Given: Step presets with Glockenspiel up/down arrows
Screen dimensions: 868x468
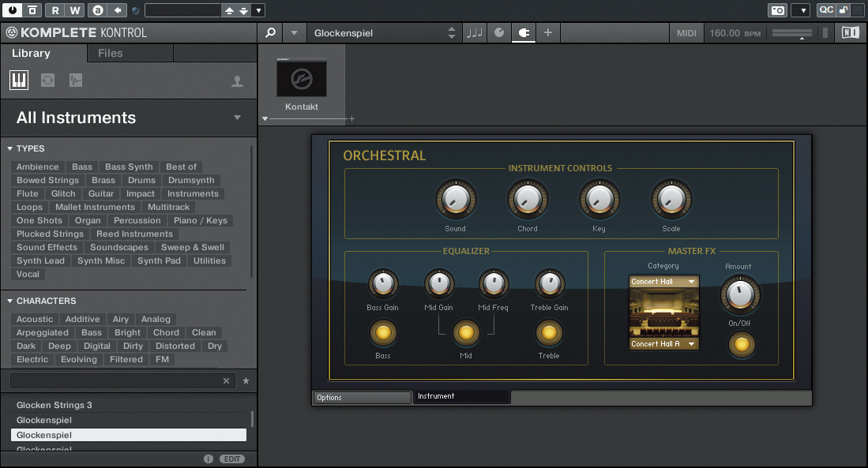Looking at the screenshot, I should [x=452, y=32].
